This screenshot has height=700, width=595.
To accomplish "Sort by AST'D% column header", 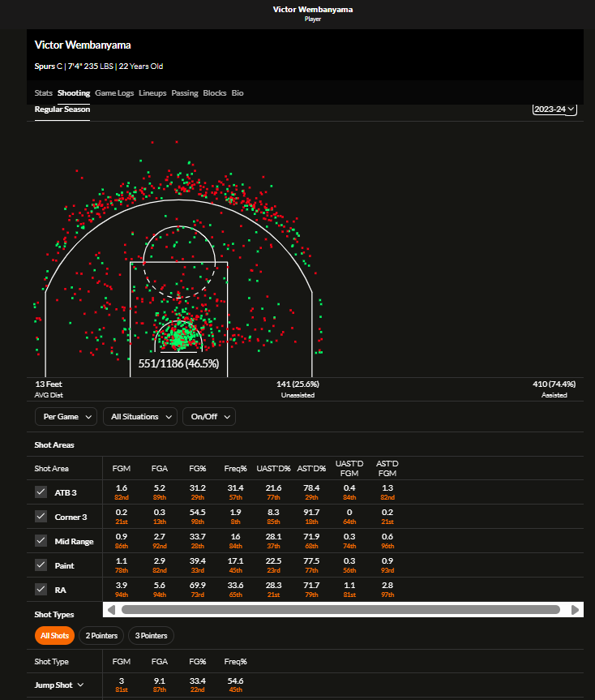I will (x=311, y=468).
